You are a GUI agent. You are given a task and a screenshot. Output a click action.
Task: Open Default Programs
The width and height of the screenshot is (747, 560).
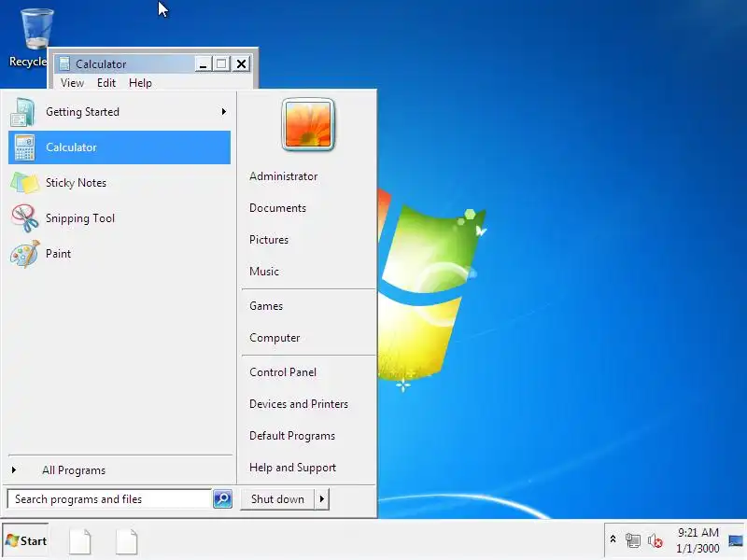point(292,436)
